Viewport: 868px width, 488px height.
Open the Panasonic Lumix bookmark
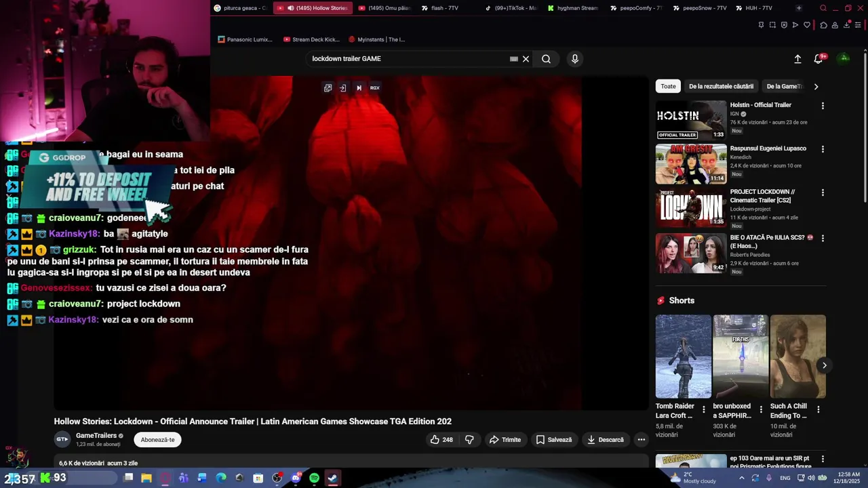click(245, 39)
